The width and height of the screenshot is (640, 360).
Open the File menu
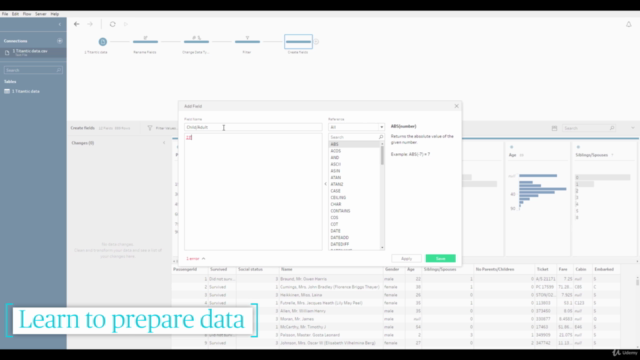[x=5, y=14]
